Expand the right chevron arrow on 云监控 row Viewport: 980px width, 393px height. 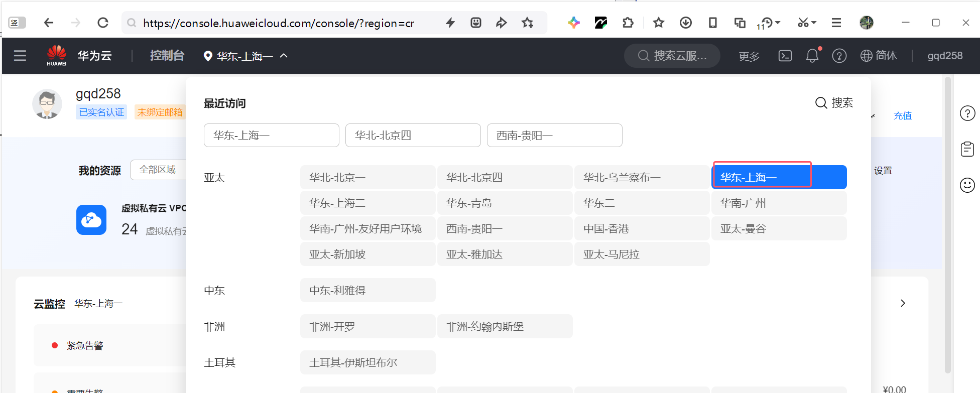[x=903, y=303]
